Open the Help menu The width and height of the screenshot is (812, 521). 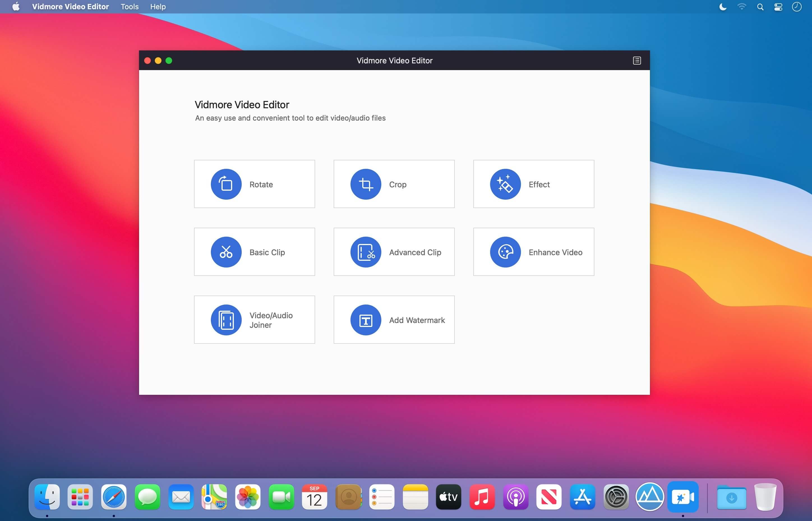tap(158, 7)
